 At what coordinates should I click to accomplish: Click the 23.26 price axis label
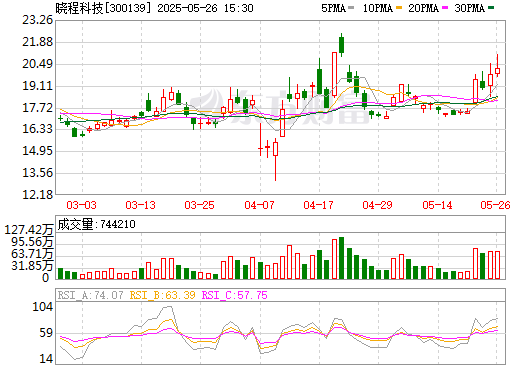(x=37, y=20)
